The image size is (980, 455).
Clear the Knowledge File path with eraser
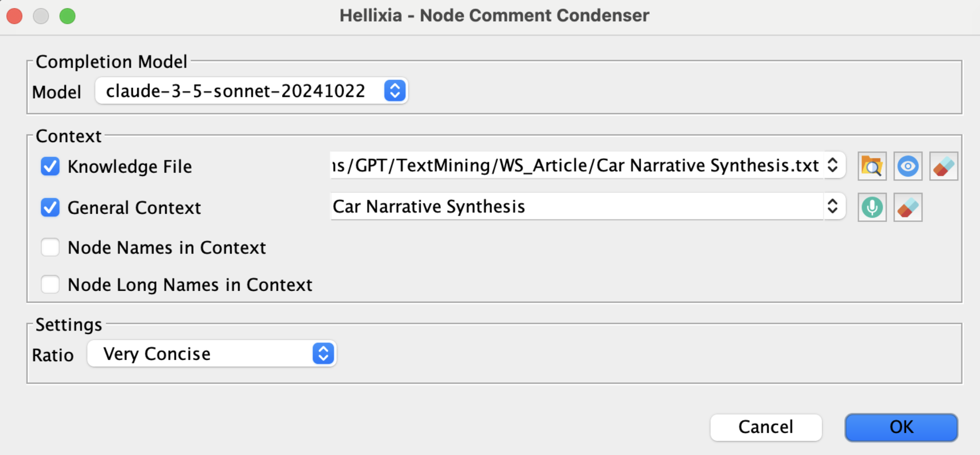pyautogui.click(x=943, y=166)
